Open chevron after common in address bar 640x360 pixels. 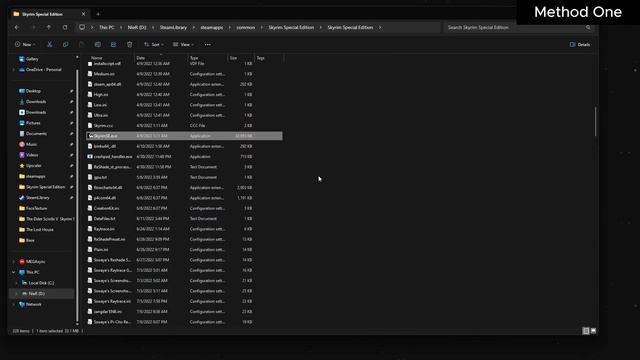(x=262, y=27)
